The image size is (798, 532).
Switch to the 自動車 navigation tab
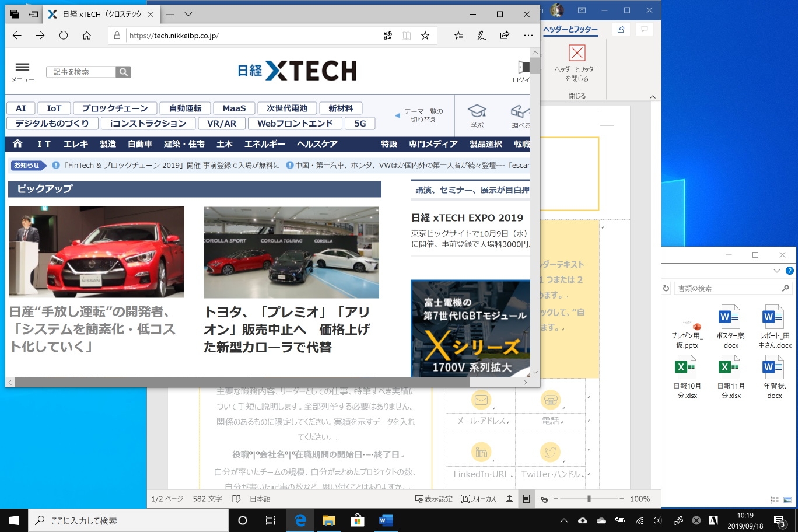(x=140, y=144)
